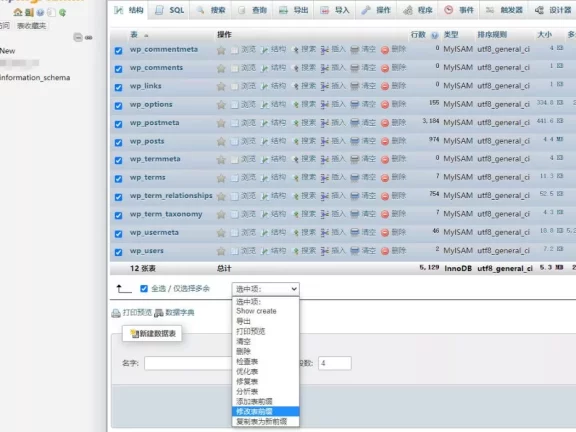Open the 选中项 dropdown

[x=266, y=289]
